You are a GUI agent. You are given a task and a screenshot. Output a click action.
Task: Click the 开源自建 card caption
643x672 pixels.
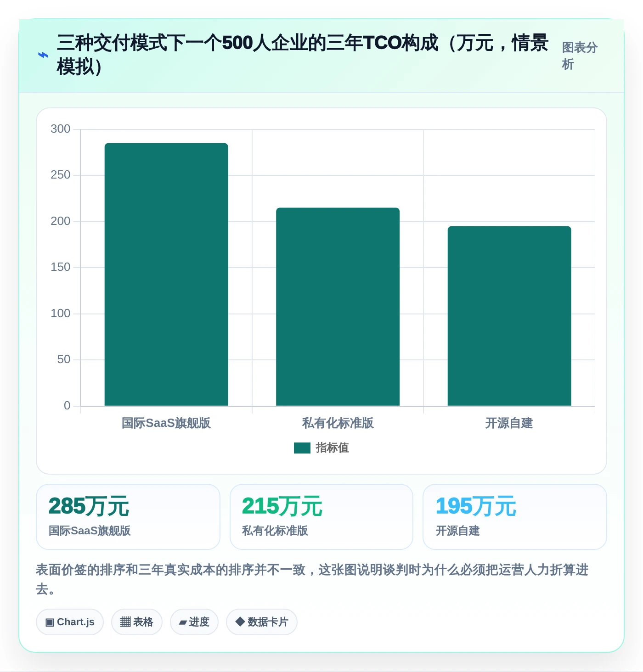pyautogui.click(x=457, y=531)
